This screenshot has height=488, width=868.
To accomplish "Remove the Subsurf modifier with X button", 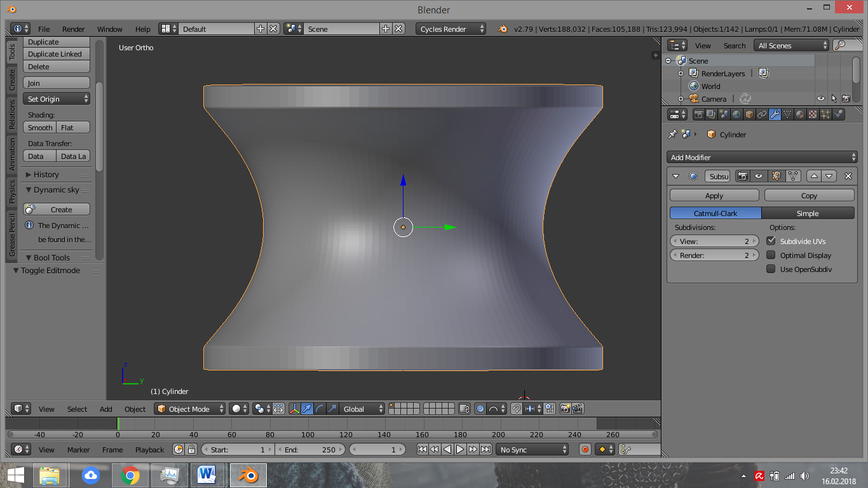I will (848, 176).
